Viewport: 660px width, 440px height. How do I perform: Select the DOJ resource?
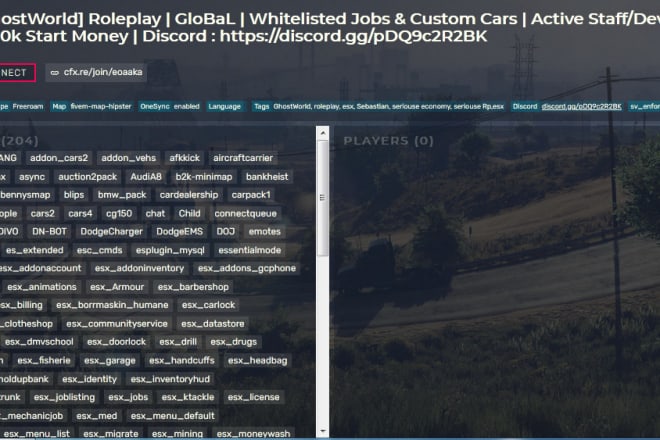225,232
